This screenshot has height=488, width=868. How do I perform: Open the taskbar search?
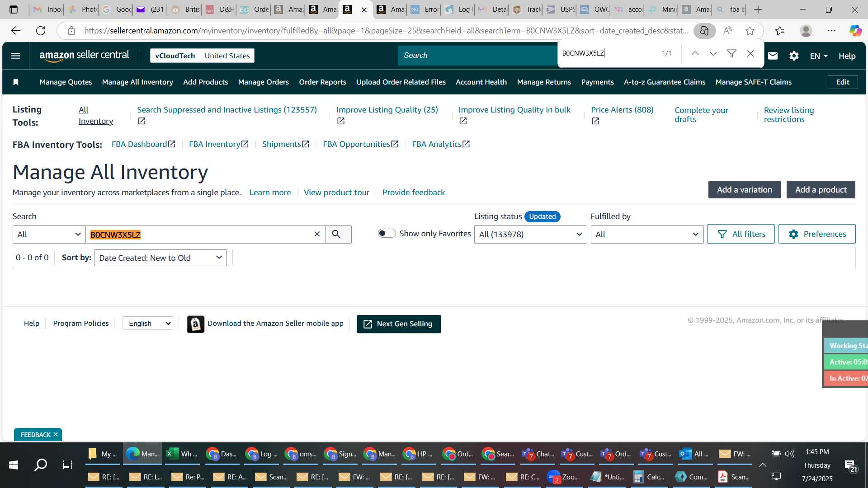pos(41,465)
